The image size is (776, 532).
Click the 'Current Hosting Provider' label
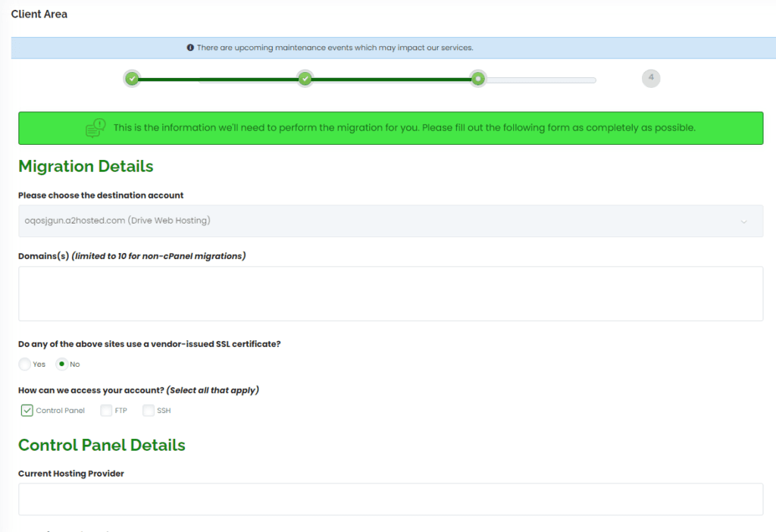click(70, 474)
